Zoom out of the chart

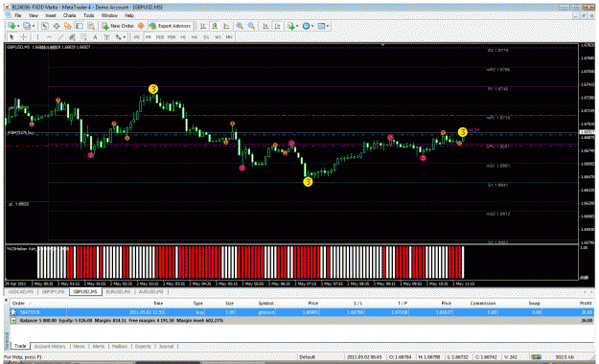pos(251,26)
